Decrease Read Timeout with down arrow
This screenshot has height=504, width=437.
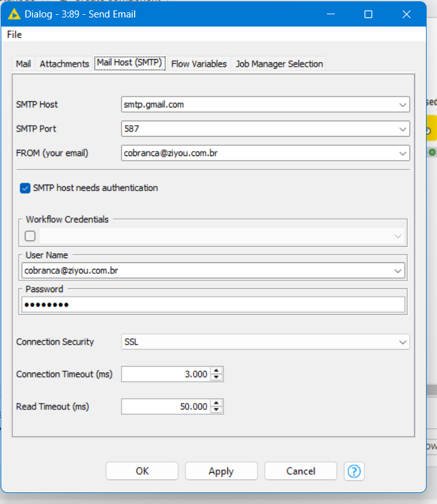217,410
